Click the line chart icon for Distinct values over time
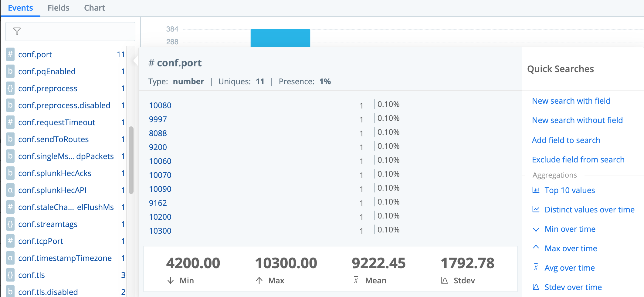Screen dimensions: 644x297 [x=536, y=209]
